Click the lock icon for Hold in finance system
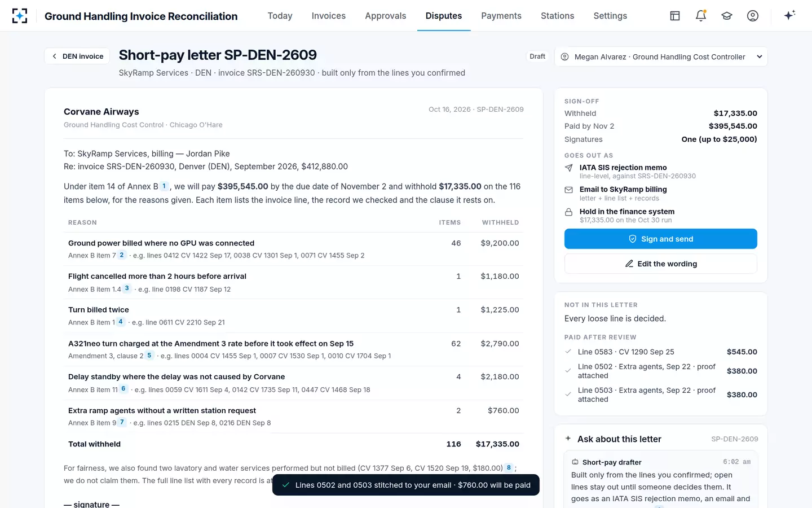Screen dimensions: 812x508 click(x=568, y=212)
